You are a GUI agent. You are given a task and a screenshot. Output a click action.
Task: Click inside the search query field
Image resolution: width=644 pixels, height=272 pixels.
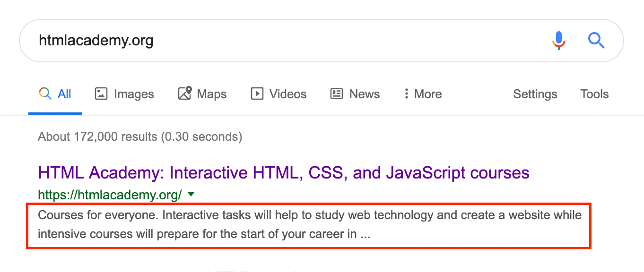point(189,41)
